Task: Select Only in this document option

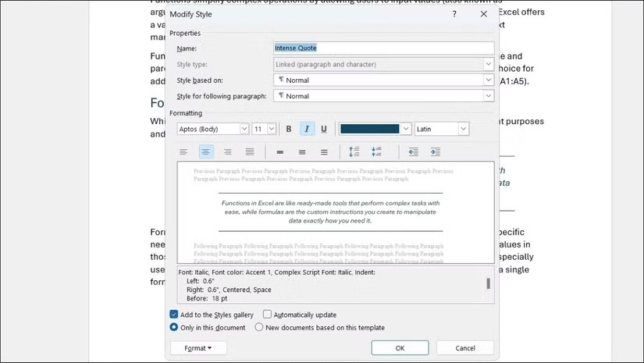Action: point(174,327)
